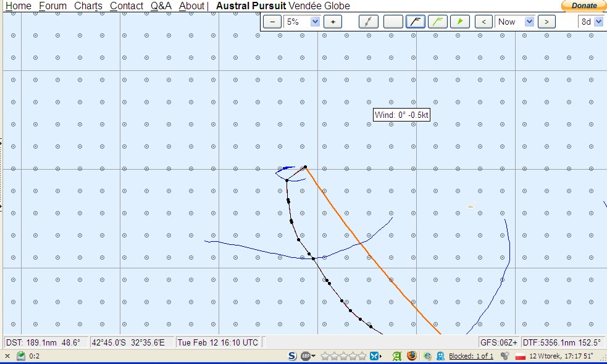The image size is (607, 364).
Task: Click the Donate button
Action: click(584, 6)
